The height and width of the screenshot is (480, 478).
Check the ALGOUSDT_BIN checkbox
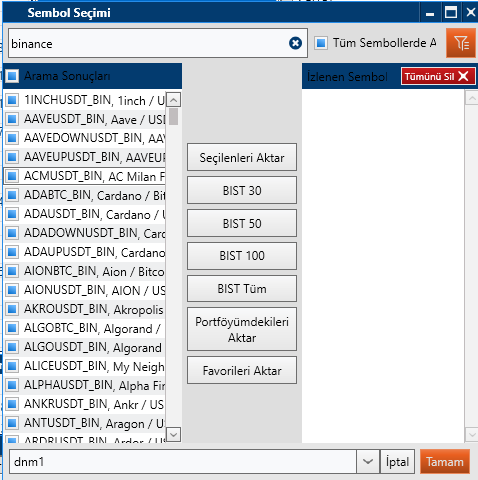(12, 347)
